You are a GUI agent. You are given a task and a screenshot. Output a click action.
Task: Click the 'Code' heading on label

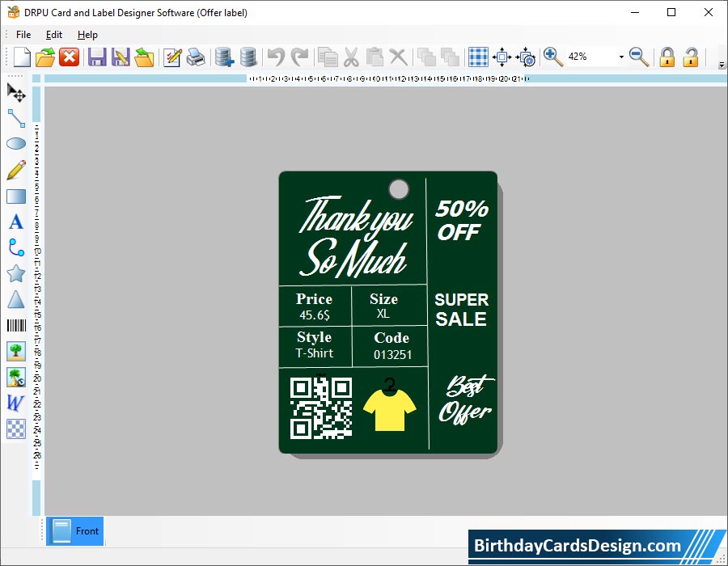(x=392, y=337)
